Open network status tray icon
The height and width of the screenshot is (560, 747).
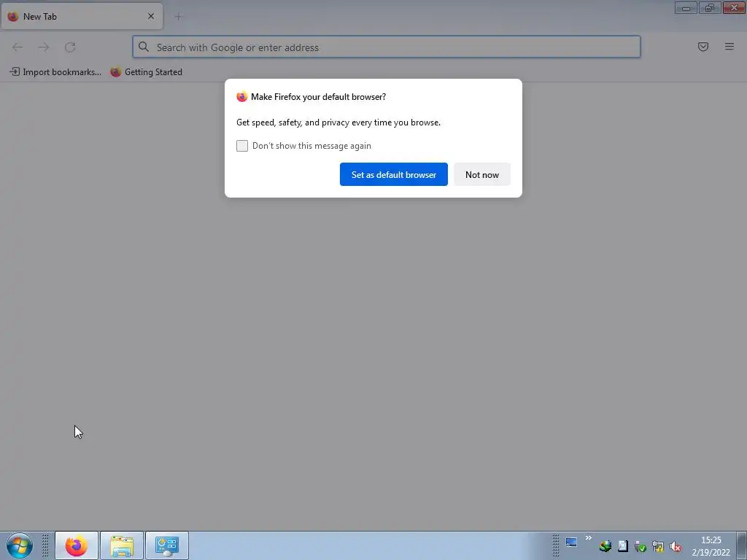[658, 546]
